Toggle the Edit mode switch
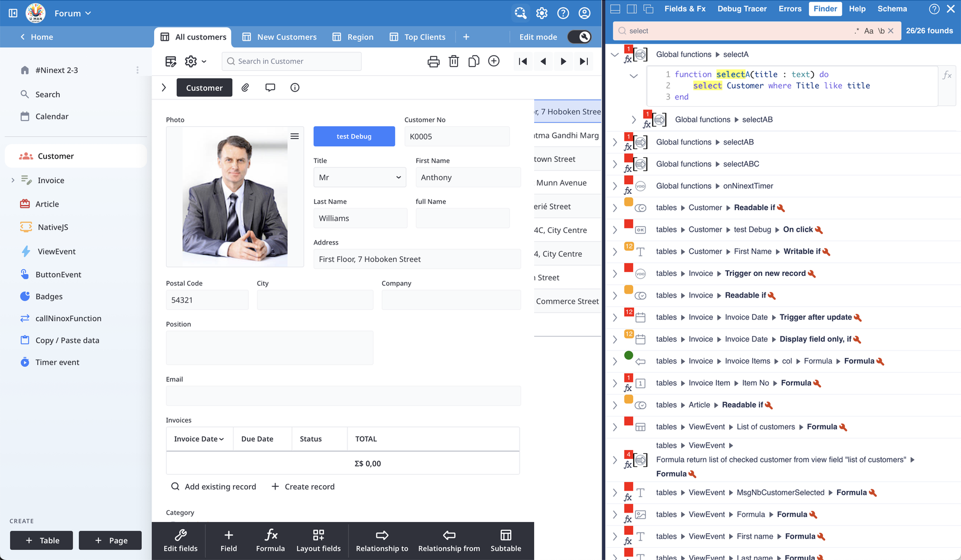This screenshot has width=961, height=560. 579,37
